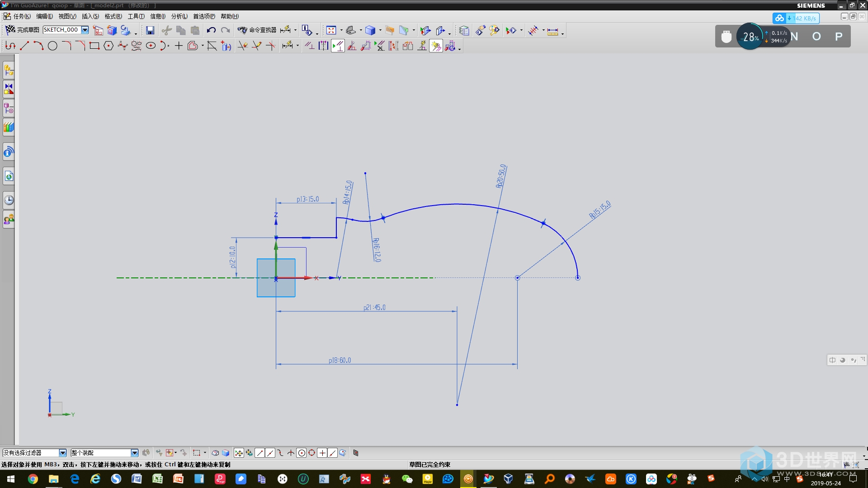Open the Geometric Constraints tool
Image resolution: width=868 pixels, height=488 pixels.
click(310, 46)
